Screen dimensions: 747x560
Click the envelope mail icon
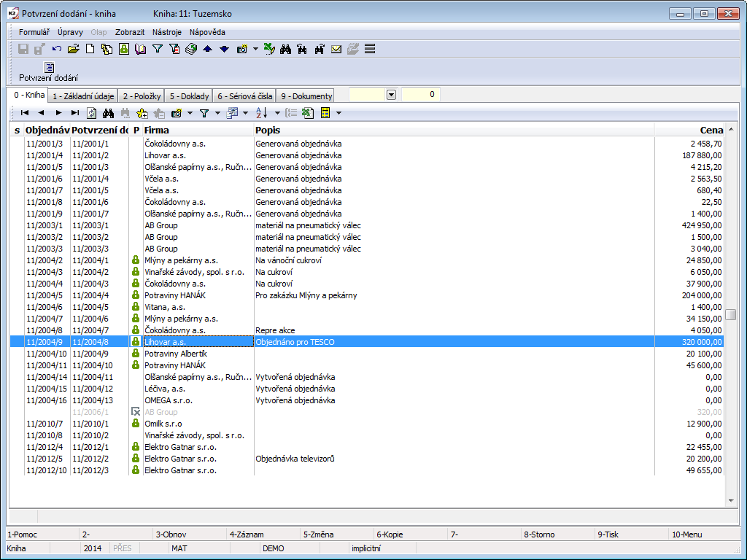(x=336, y=50)
